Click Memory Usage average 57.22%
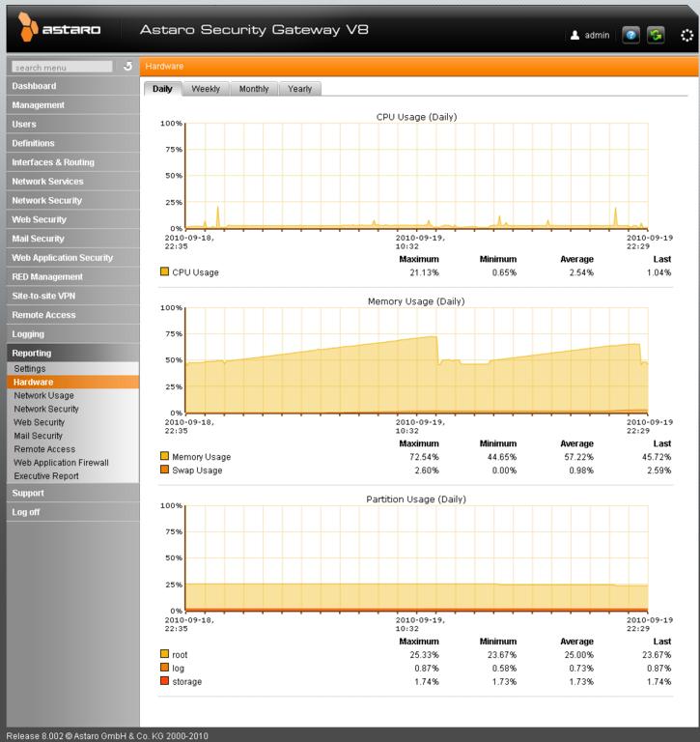This screenshot has width=700, height=742. click(579, 457)
